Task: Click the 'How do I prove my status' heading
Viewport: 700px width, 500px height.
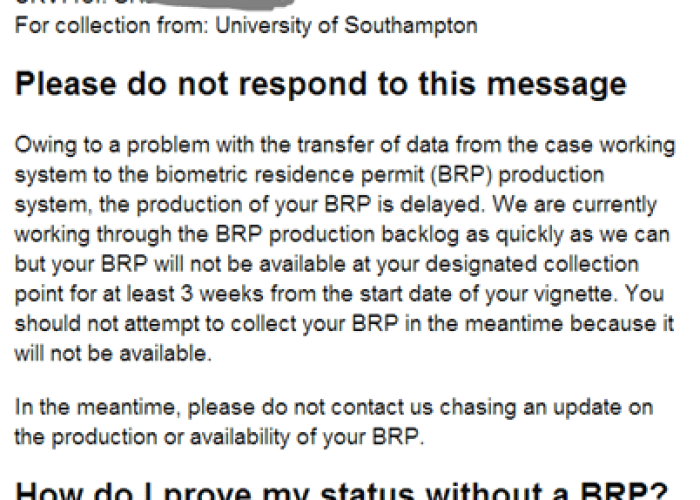Action: (x=342, y=491)
